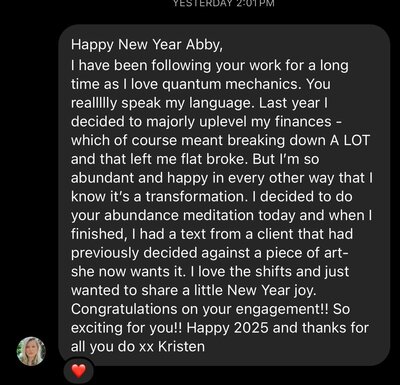Viewport: 400px width, 385px height.
Task: Click the phrase 'abundance meditation' in the message
Action: (x=179, y=215)
